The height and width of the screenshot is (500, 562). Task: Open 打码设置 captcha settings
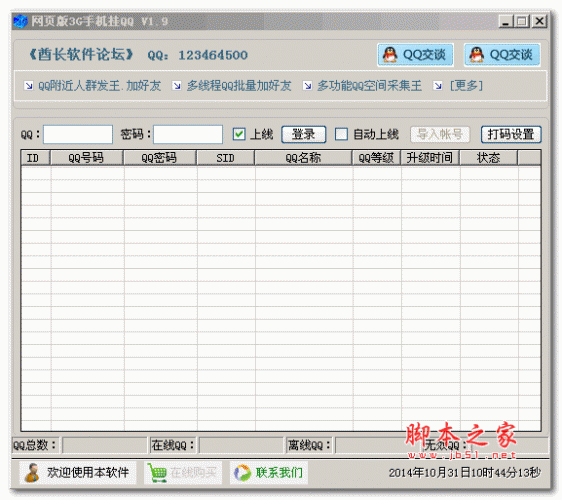511,134
